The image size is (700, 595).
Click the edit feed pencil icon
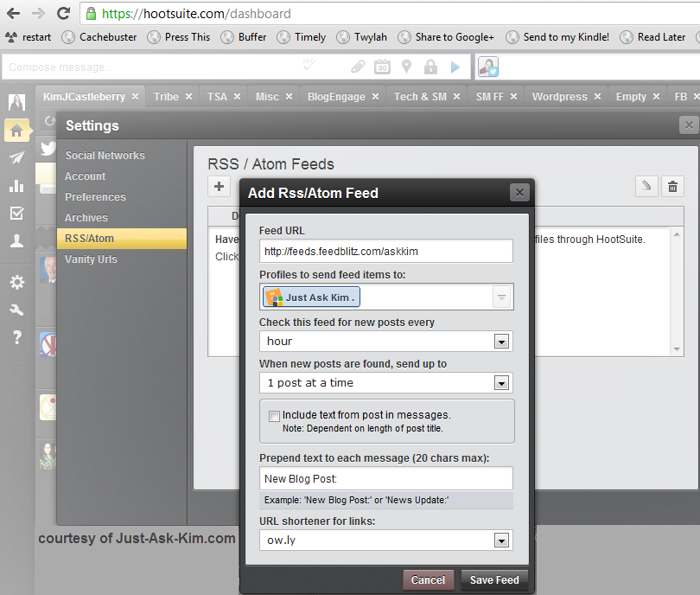point(646,186)
